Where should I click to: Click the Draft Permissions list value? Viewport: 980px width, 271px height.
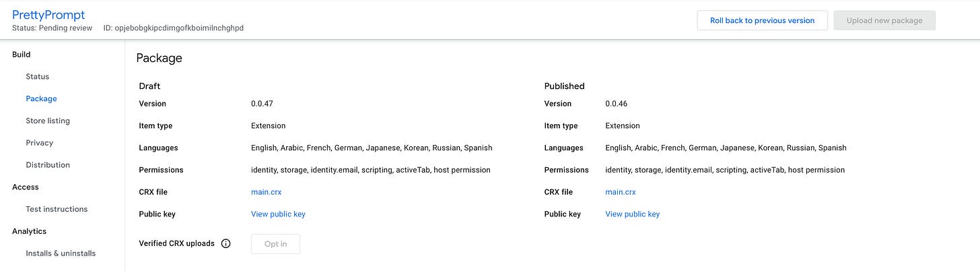371,170
